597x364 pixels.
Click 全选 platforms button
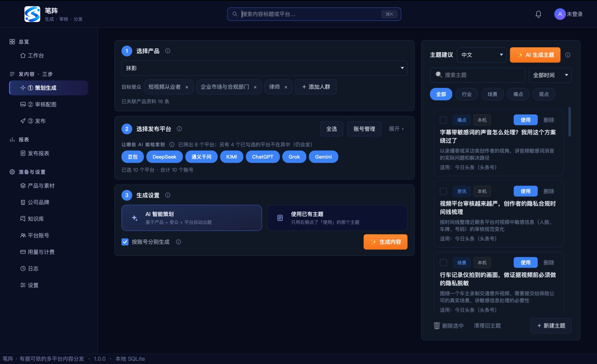point(331,129)
